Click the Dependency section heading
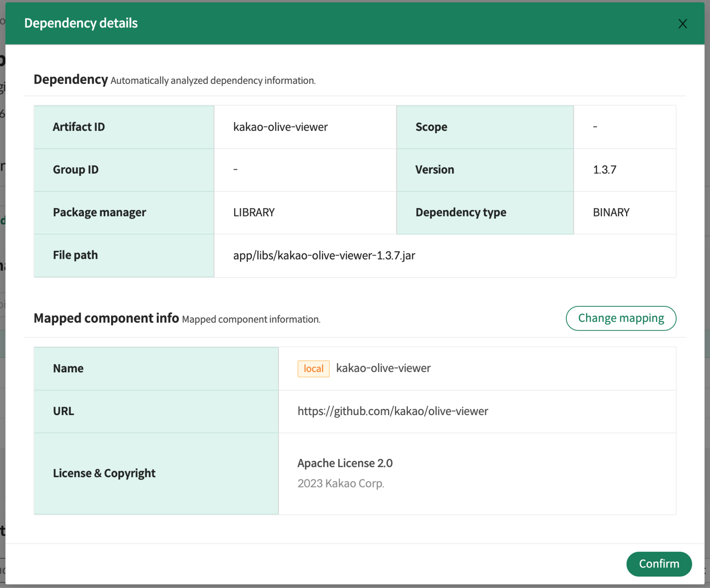Screen dimensions: 710x588 click(x=71, y=79)
